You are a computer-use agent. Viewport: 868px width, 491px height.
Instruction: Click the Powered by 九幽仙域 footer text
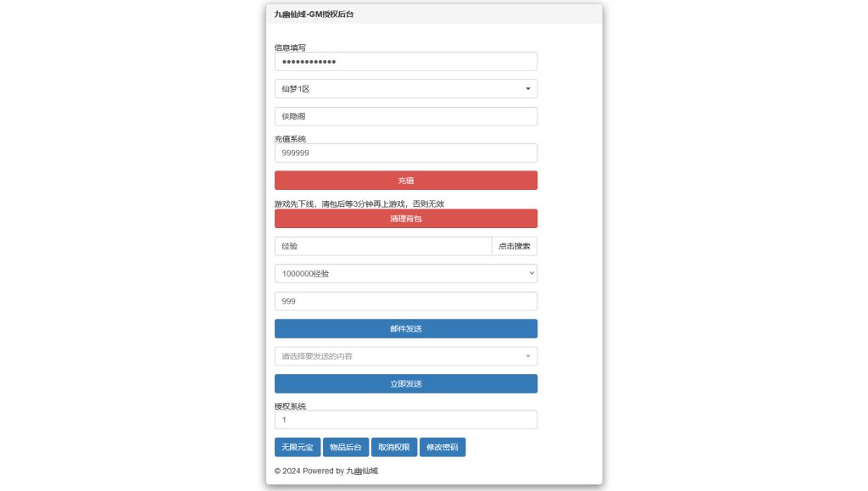(326, 471)
